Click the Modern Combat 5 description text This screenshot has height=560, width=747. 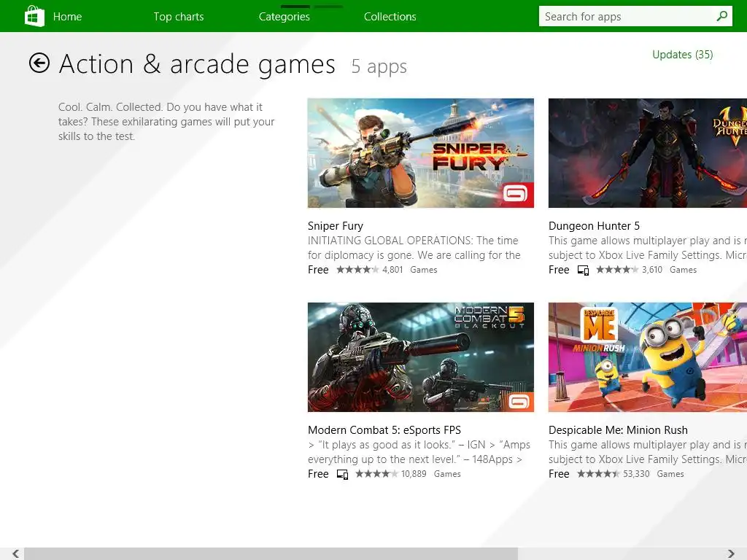click(x=419, y=452)
